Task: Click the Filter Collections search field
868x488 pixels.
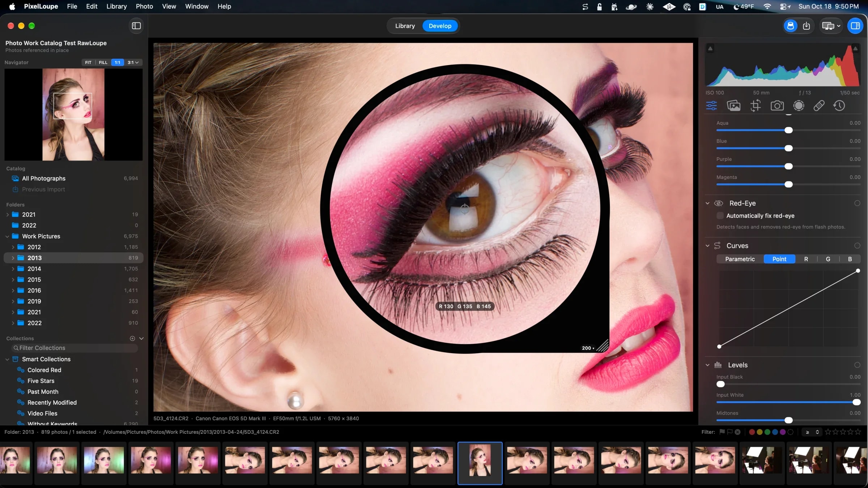Action: coord(75,348)
